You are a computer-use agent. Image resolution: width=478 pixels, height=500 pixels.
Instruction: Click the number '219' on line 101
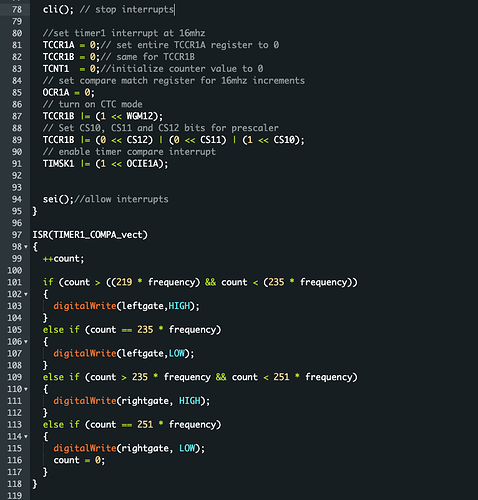124,282
